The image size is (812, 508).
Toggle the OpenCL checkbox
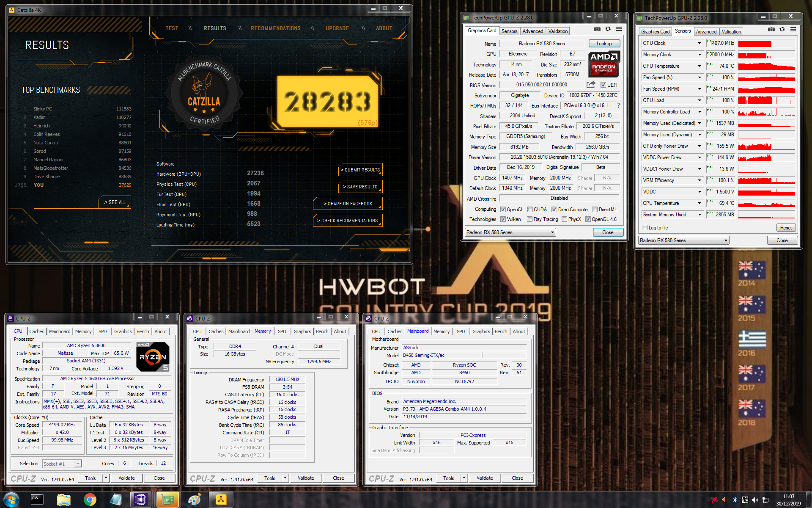[503, 210]
